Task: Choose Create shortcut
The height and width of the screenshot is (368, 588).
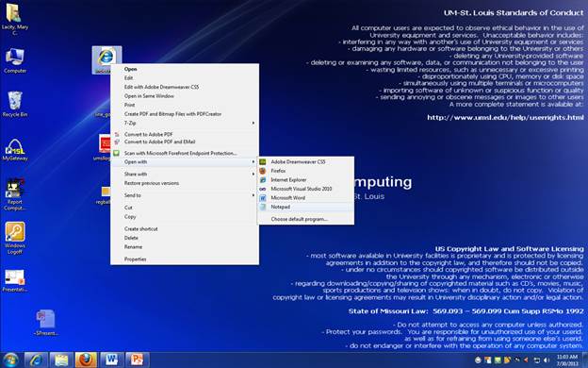Action: click(x=184, y=228)
